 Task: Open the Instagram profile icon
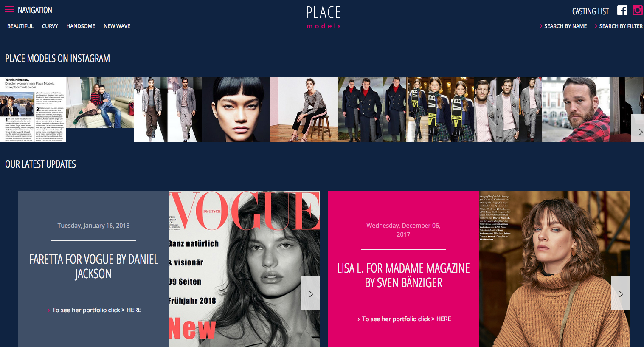coord(638,10)
